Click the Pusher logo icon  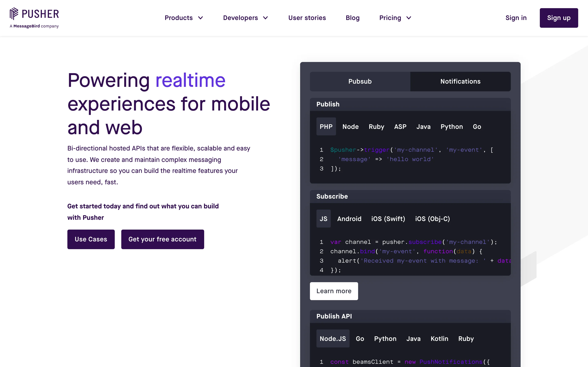(14, 14)
